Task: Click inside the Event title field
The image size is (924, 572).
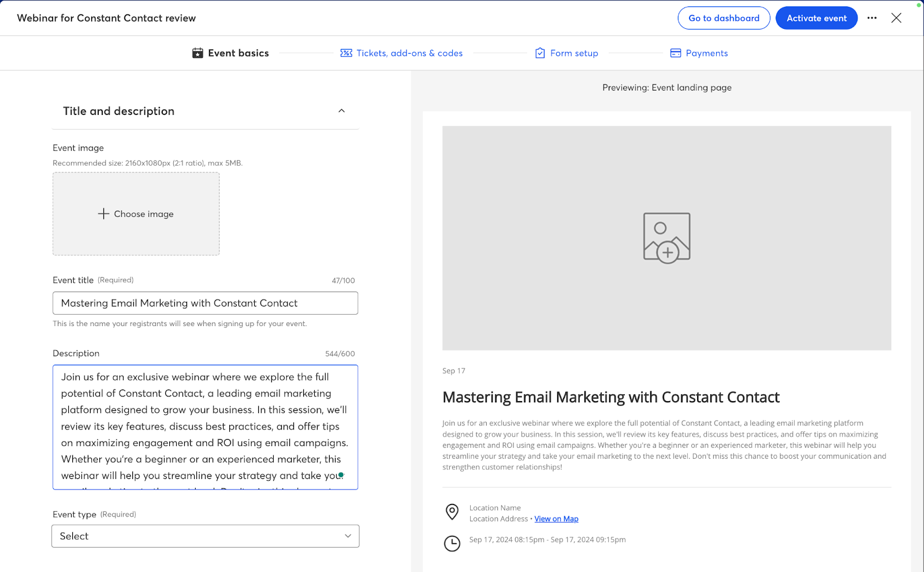Action: 205,302
